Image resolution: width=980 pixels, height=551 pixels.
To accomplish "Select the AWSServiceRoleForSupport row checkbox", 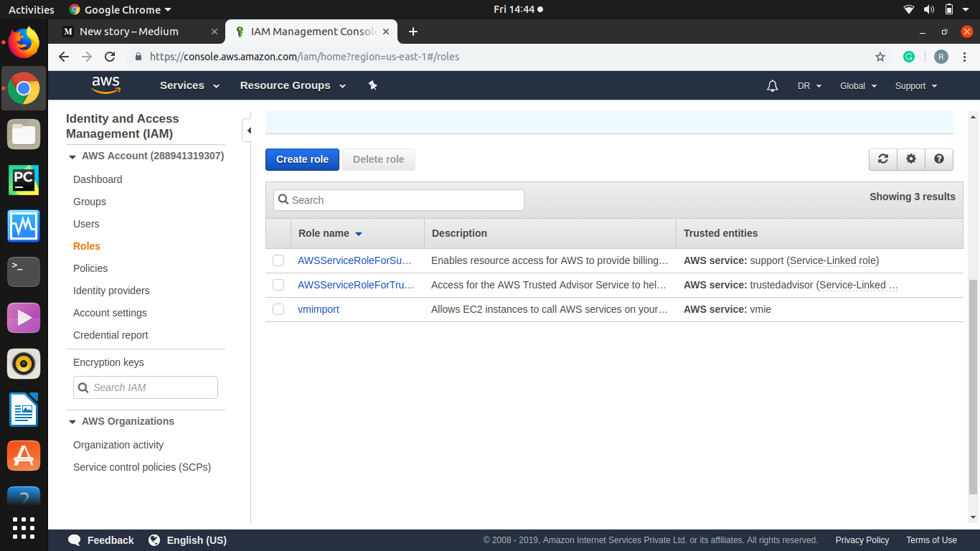I will [x=278, y=260].
